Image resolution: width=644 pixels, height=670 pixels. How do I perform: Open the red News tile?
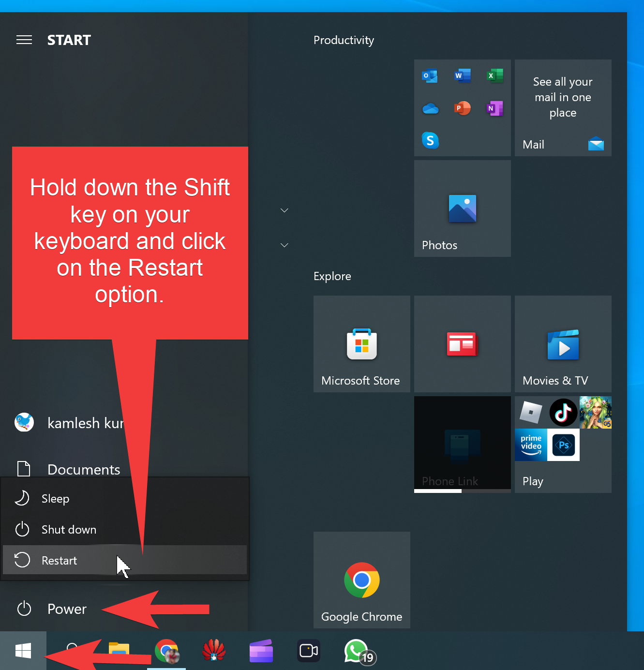(463, 344)
